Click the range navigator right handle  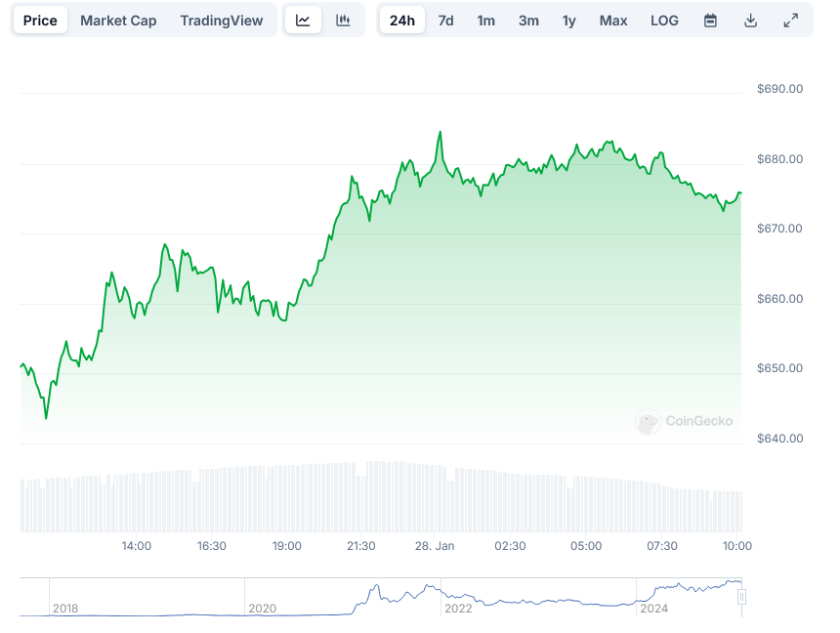pos(741,597)
